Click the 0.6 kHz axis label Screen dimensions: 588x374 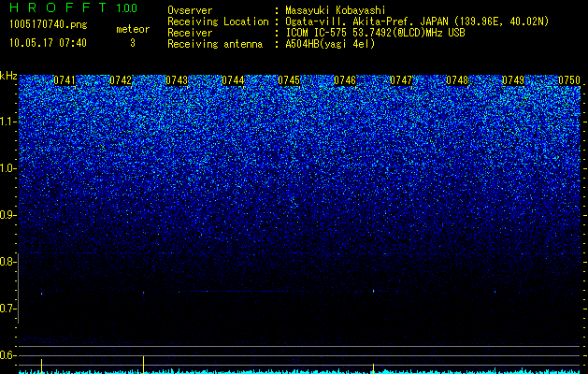[7, 355]
